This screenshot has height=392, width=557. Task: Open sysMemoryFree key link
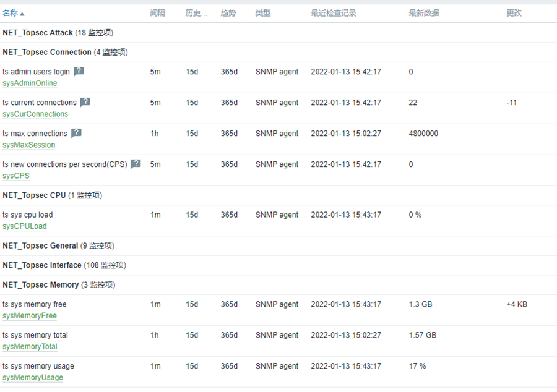30,315
